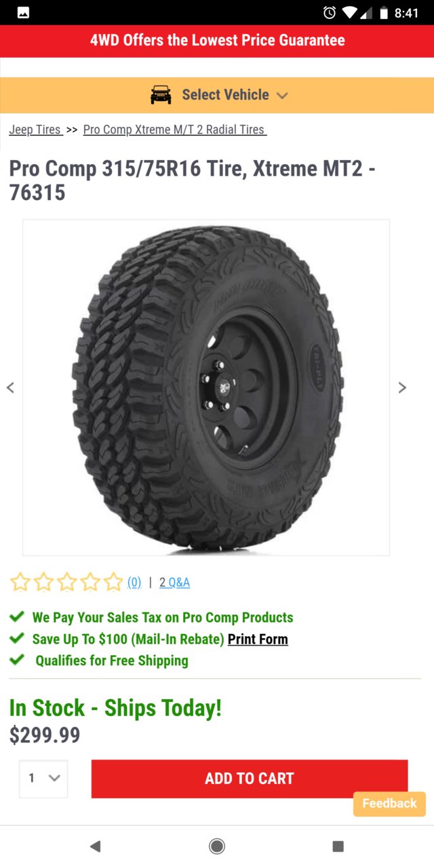Show previous product image arrow
This screenshot has width=434, height=868.
(10, 387)
